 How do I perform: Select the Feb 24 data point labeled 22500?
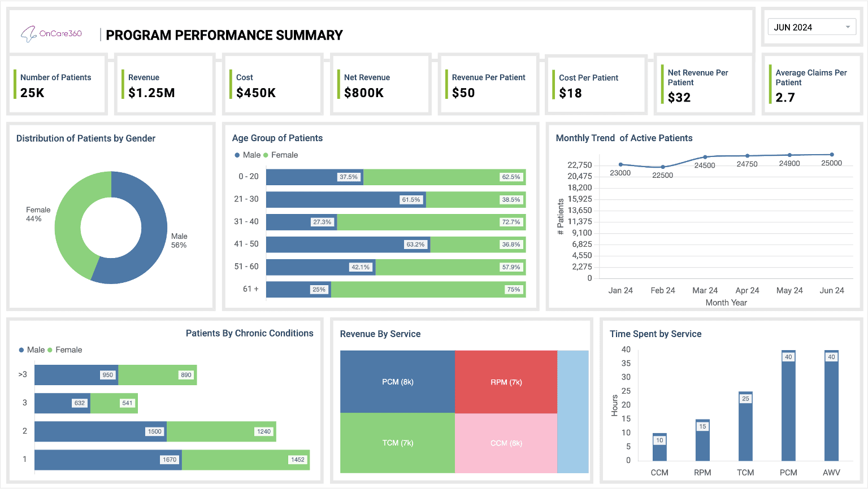pyautogui.click(x=663, y=167)
